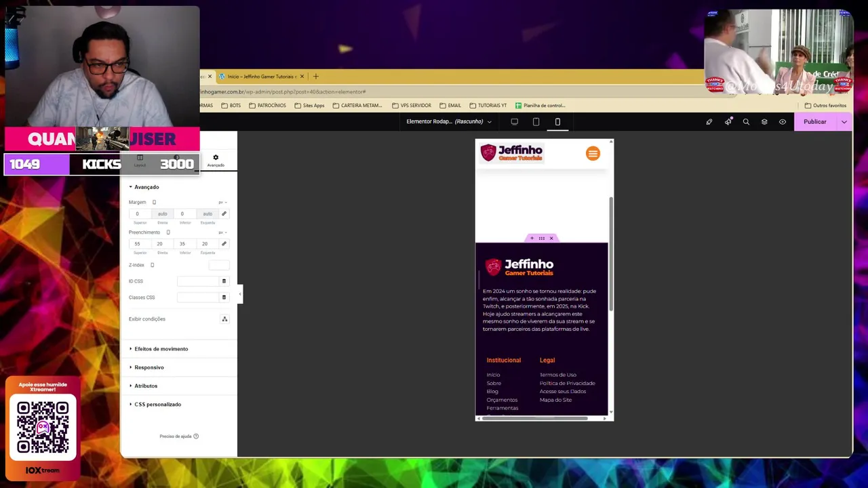Open dynamic tags for ID CSS
The image size is (868, 488).
pos(224,281)
